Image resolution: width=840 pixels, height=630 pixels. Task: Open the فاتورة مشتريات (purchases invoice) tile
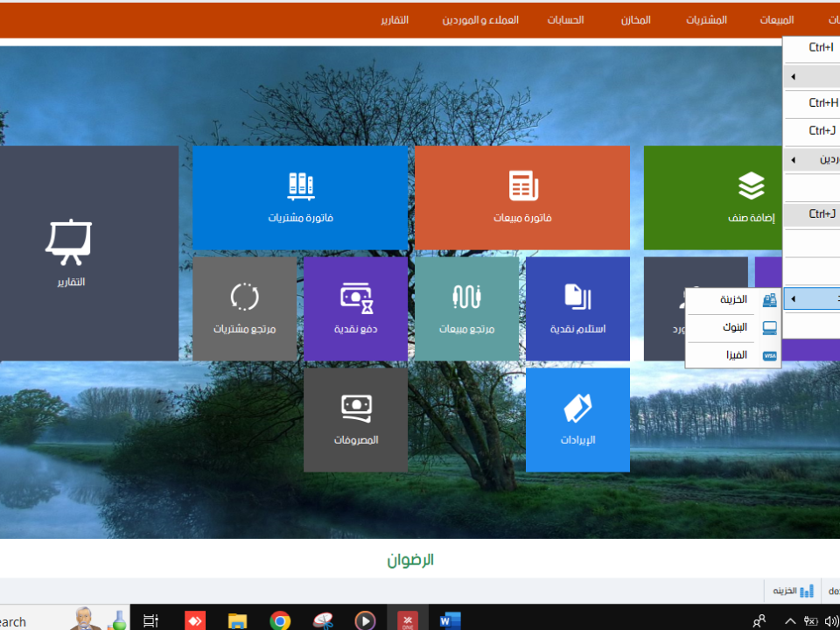click(300, 198)
